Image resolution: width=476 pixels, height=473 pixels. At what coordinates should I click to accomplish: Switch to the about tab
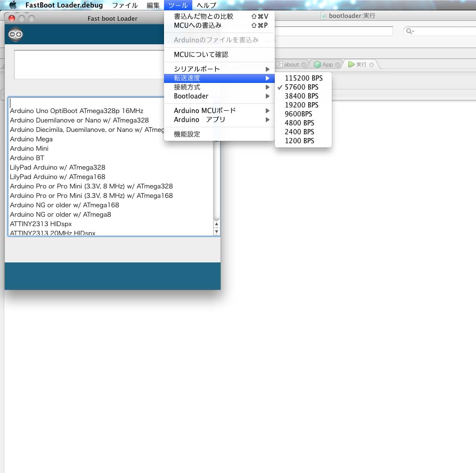[291, 65]
